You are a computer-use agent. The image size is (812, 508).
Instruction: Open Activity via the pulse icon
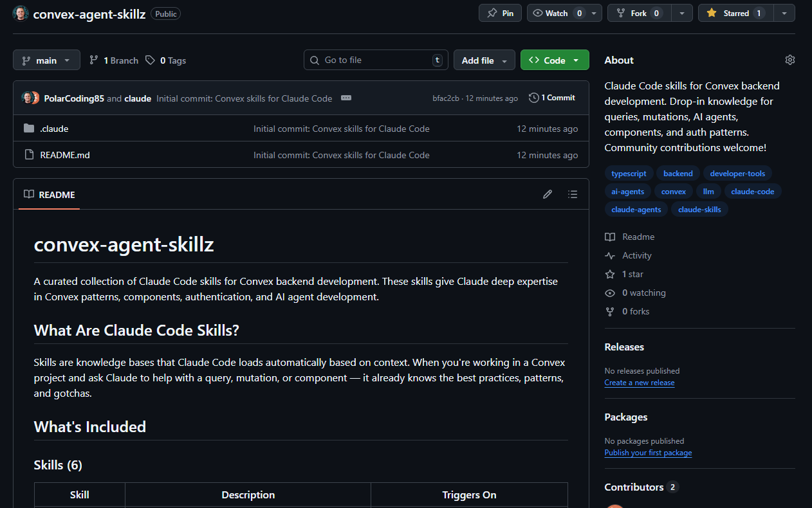pos(609,255)
